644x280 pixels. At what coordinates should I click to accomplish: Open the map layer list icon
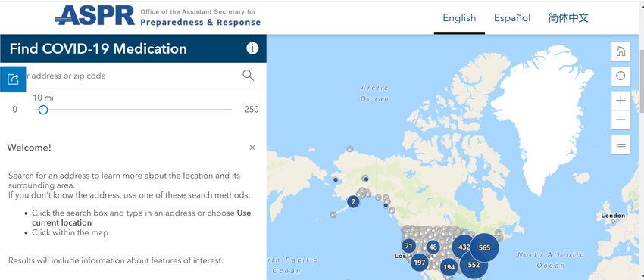pyautogui.click(x=621, y=145)
